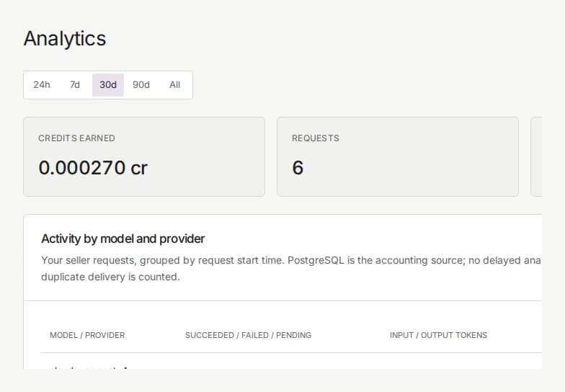
Task: Click the 0.000270 cr value
Action: 93,168
